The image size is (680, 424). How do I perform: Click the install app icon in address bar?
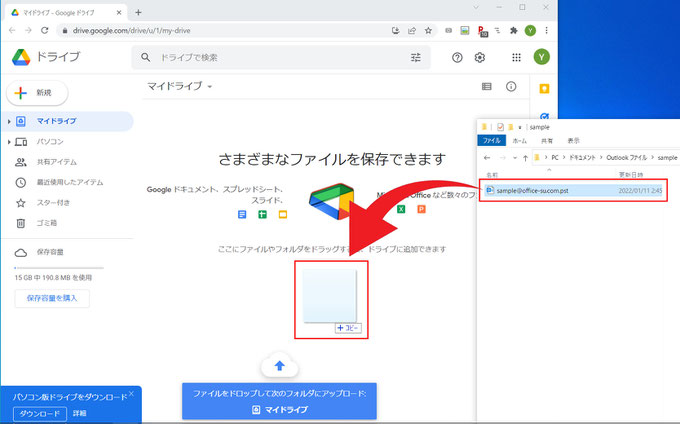[x=396, y=30]
